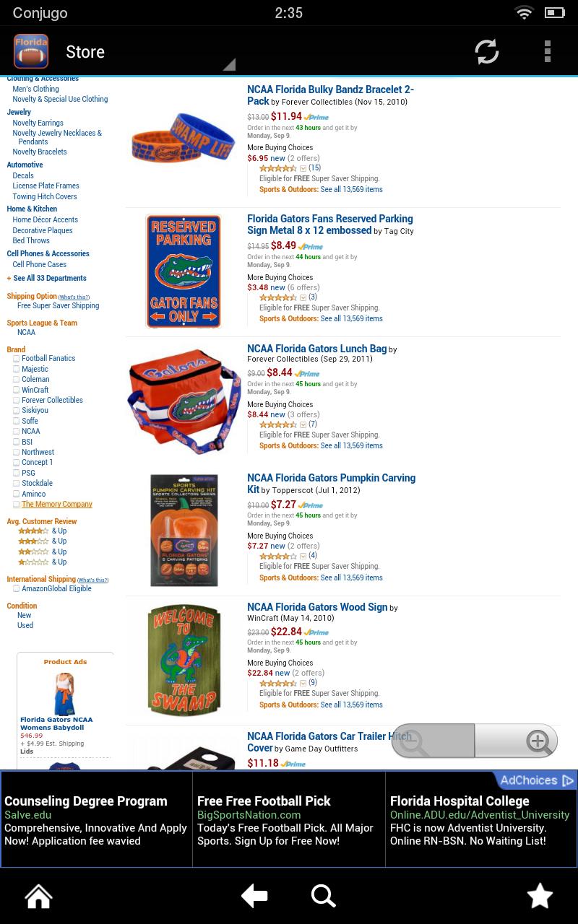Open NCAA Florida Gators Wood Sign link
Viewport: 578px width, 924px height.
coord(317,607)
